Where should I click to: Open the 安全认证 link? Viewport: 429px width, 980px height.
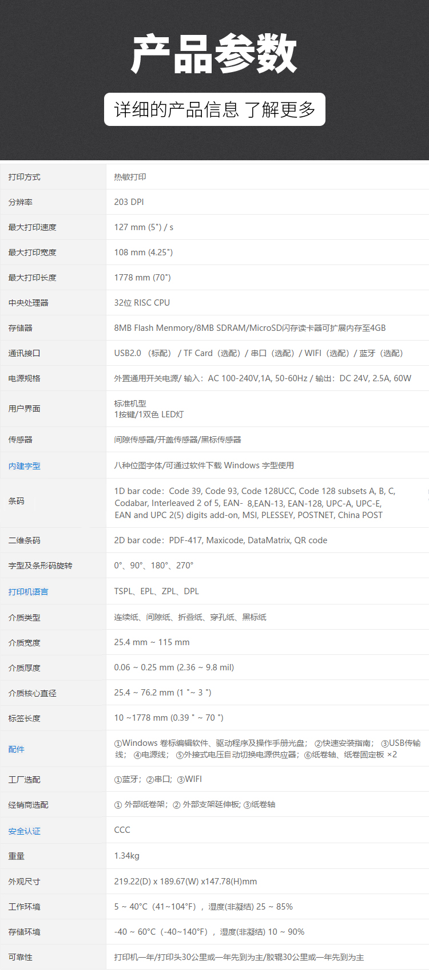24,831
